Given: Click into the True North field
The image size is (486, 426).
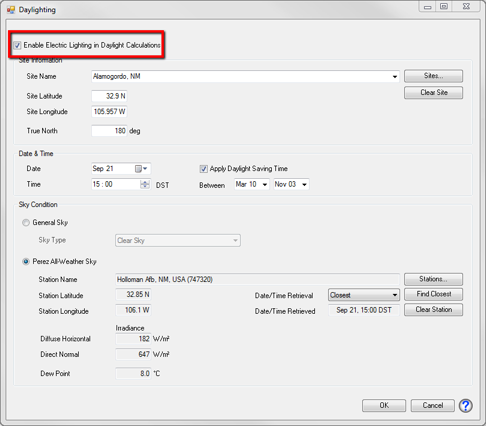Looking at the screenshot, I should point(109,131).
